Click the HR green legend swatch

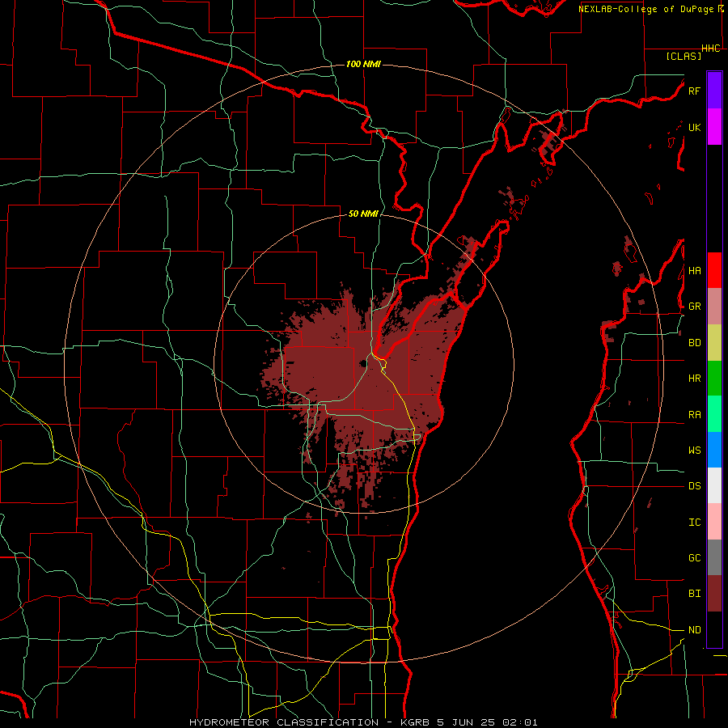(x=714, y=379)
